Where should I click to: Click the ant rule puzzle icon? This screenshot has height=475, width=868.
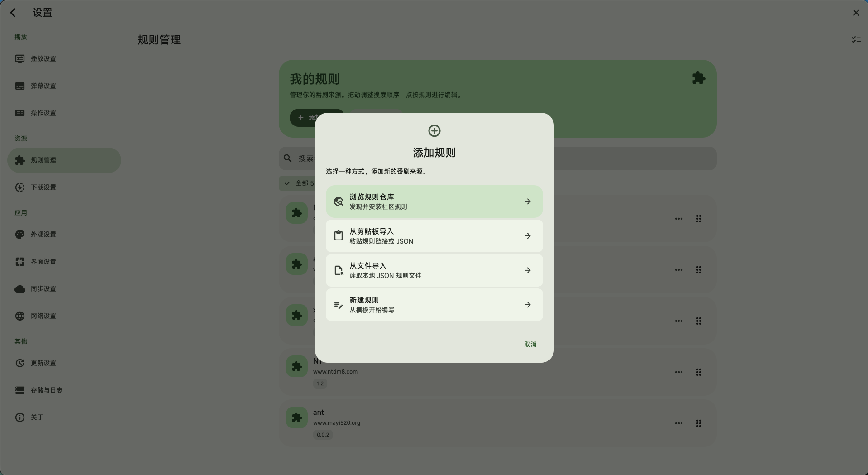(x=297, y=417)
